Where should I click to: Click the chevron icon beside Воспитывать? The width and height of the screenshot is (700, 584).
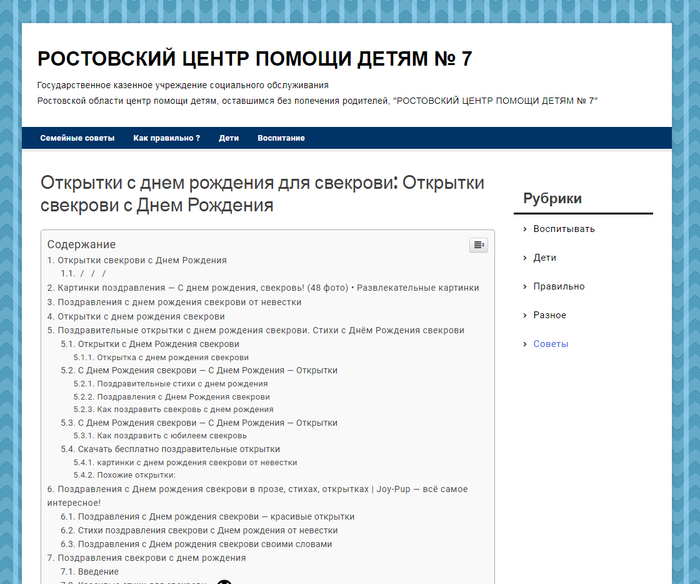click(524, 229)
